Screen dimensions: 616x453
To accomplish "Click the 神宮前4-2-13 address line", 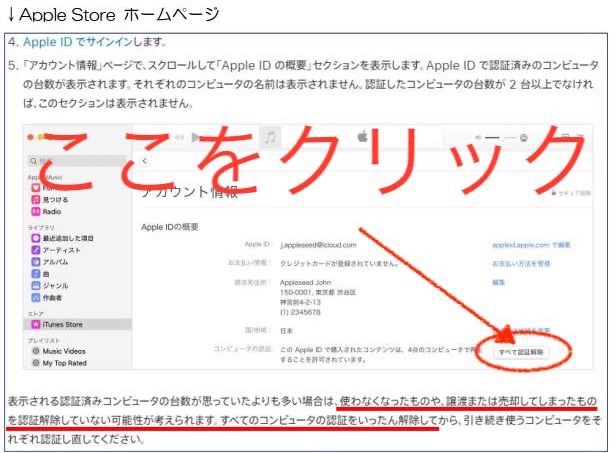I will pyautogui.click(x=300, y=302).
